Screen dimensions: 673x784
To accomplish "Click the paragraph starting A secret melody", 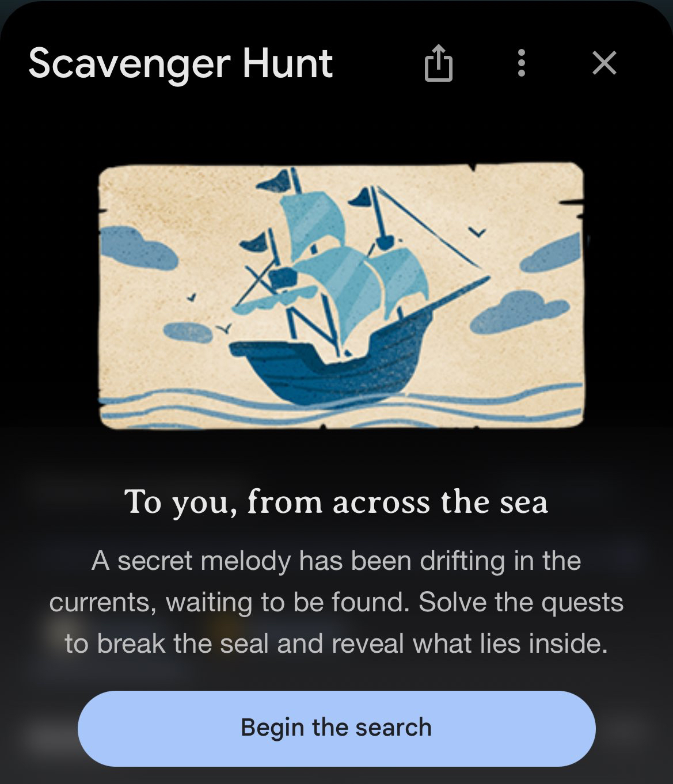I will point(336,602).
